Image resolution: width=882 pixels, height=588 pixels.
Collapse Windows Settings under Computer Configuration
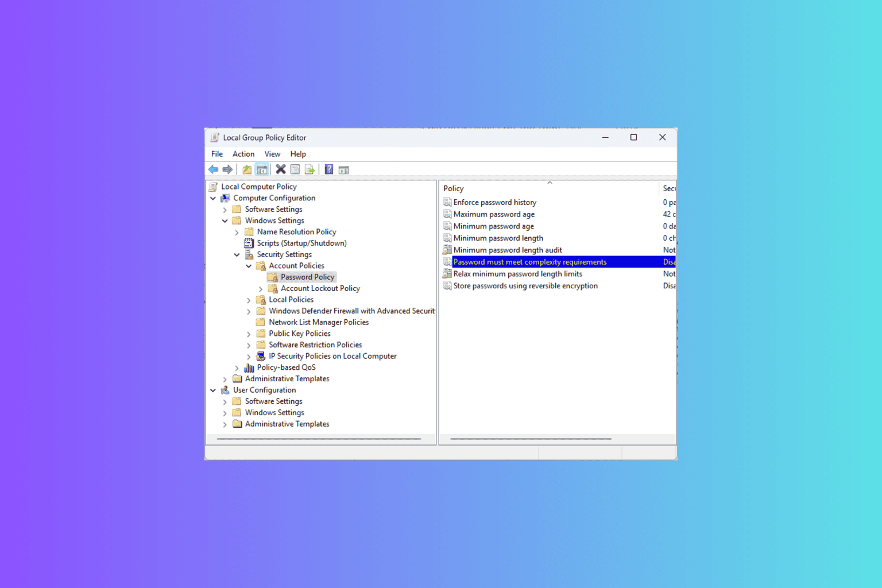point(225,220)
